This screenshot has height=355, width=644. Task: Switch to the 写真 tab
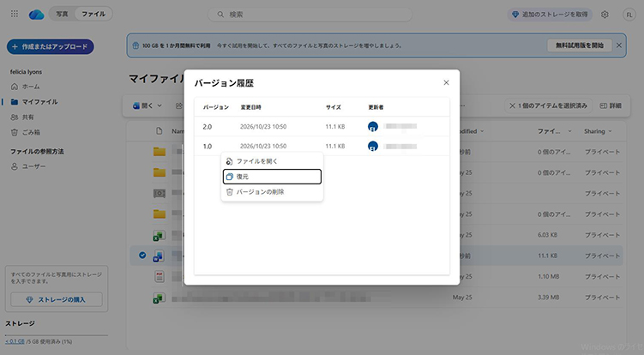62,14
